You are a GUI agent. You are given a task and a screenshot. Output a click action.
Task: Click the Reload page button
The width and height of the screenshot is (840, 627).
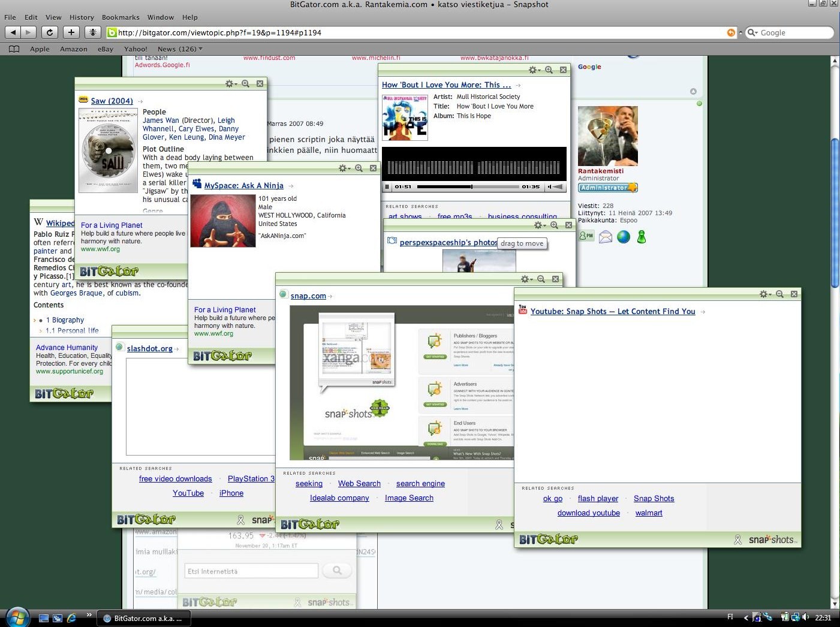(x=50, y=32)
